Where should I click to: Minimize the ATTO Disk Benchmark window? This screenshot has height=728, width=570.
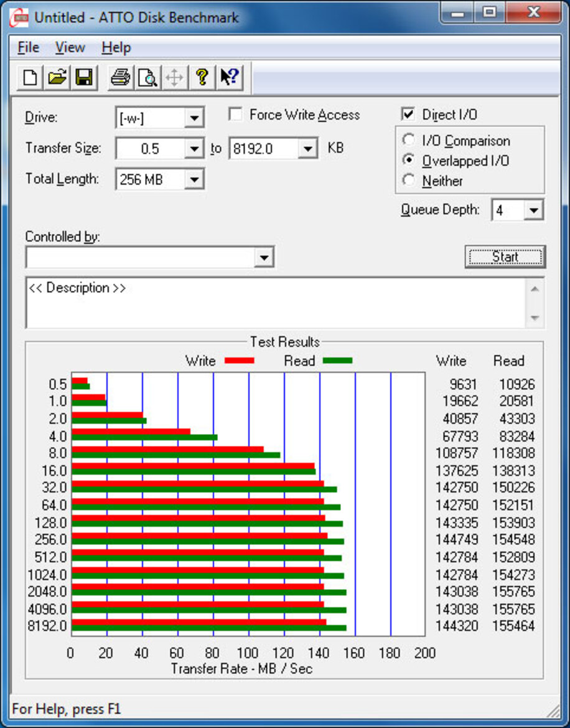pos(457,13)
